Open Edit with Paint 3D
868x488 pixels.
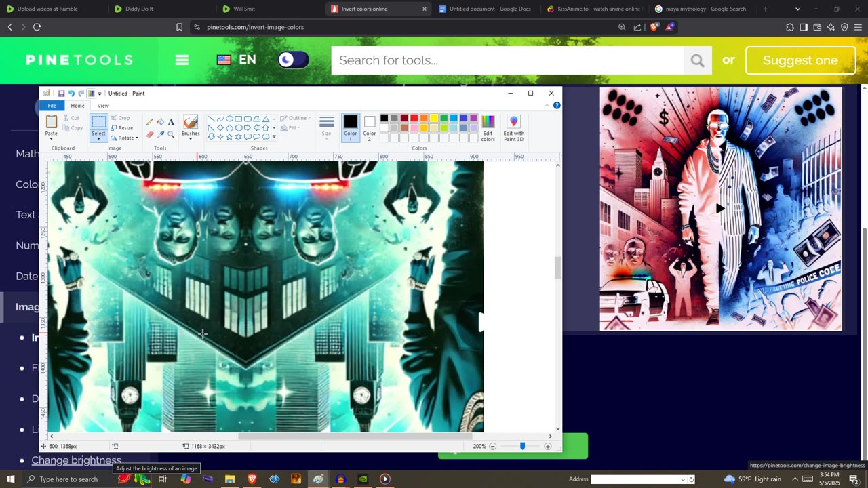tap(513, 128)
